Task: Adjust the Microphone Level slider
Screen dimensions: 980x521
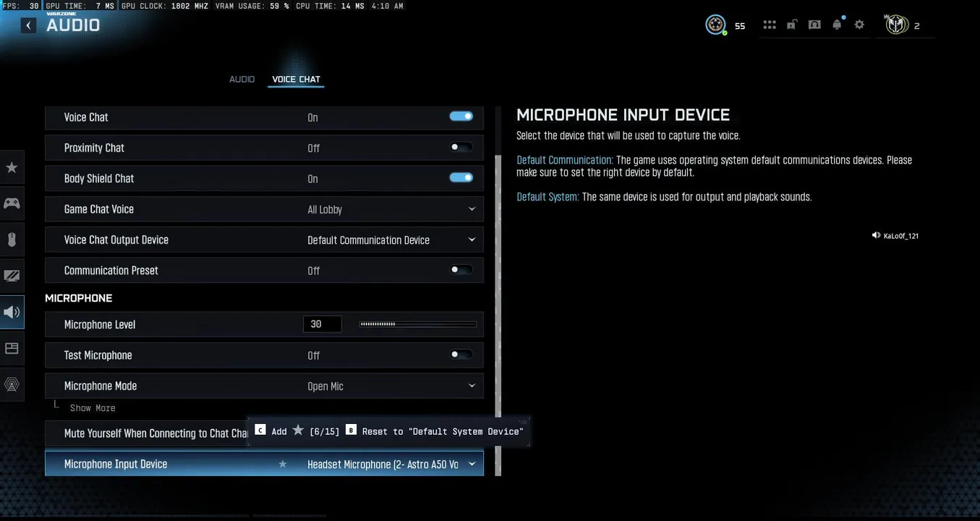Action: [418, 324]
